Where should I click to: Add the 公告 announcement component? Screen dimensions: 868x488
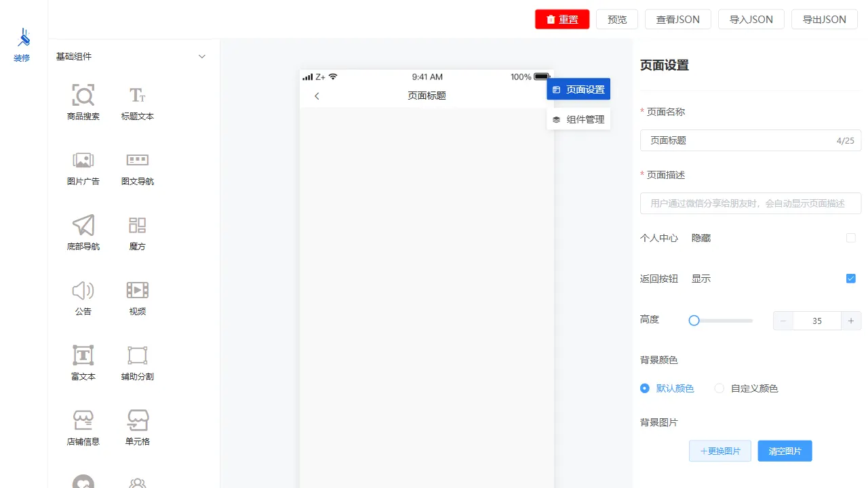(x=83, y=298)
